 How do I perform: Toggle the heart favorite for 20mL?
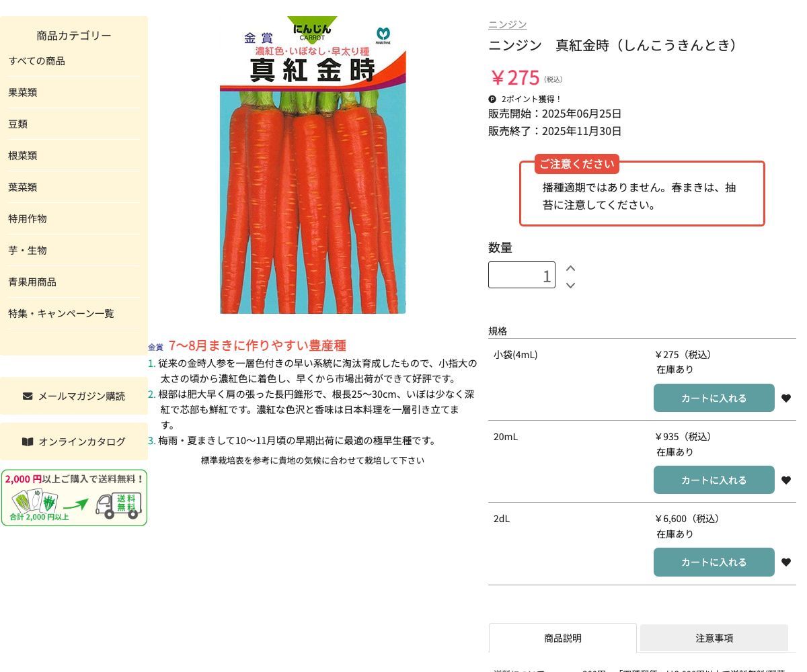click(x=786, y=480)
